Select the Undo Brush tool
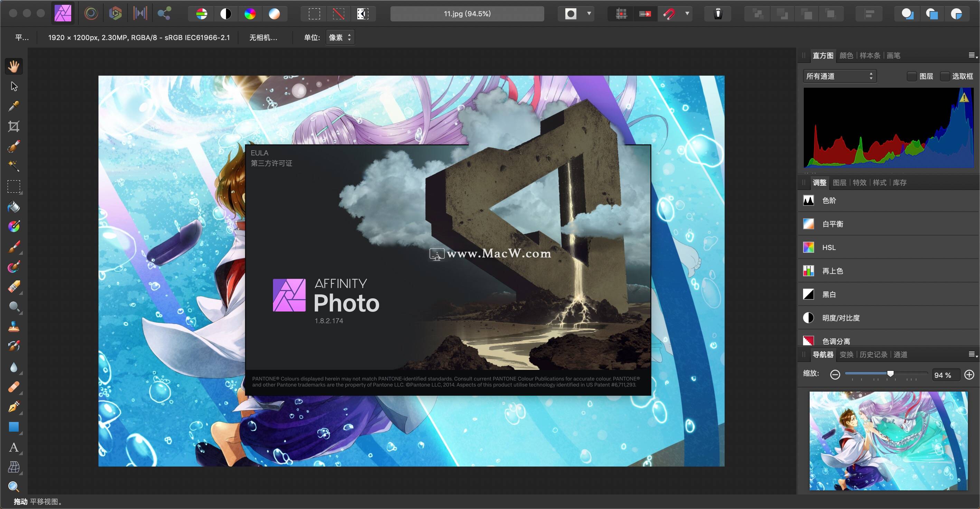The image size is (980, 509). [14, 347]
